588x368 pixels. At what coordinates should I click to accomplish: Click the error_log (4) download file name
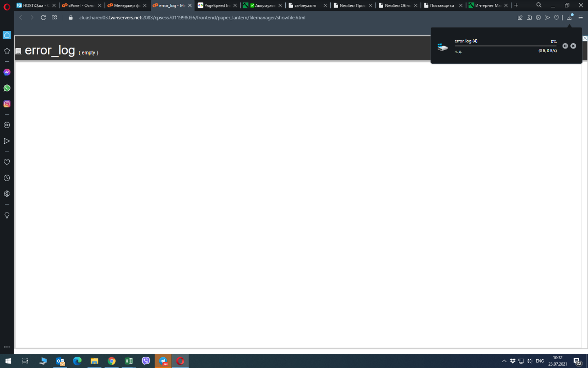[x=466, y=41]
